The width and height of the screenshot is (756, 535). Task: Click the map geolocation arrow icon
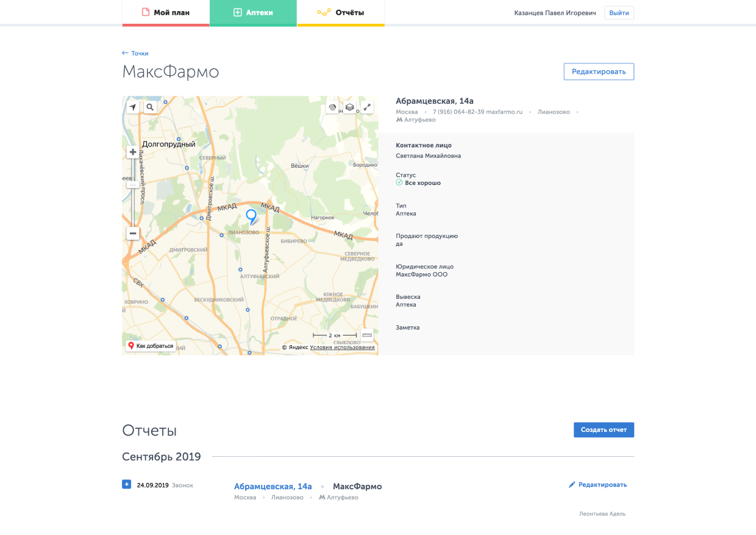133,107
